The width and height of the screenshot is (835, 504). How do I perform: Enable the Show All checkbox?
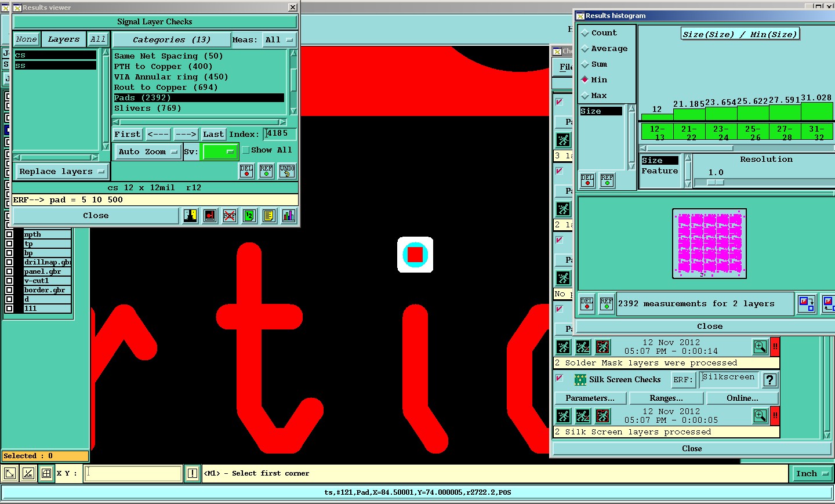(x=246, y=150)
